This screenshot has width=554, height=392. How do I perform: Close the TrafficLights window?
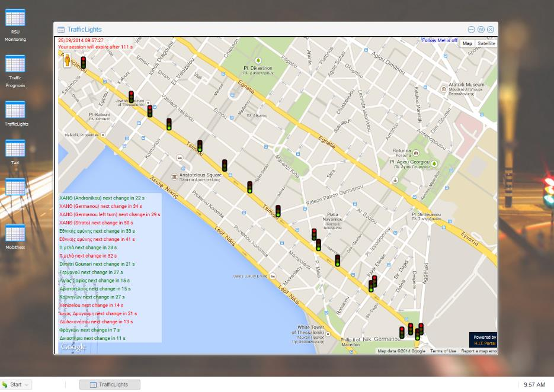pyautogui.click(x=491, y=30)
